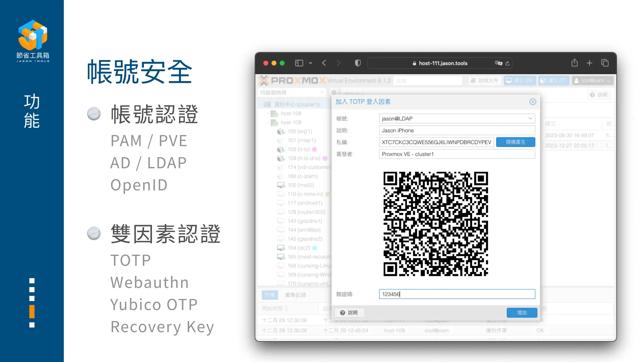
Task: Click 2023-12-27 22:05:17 table cell
Action: pos(569,146)
